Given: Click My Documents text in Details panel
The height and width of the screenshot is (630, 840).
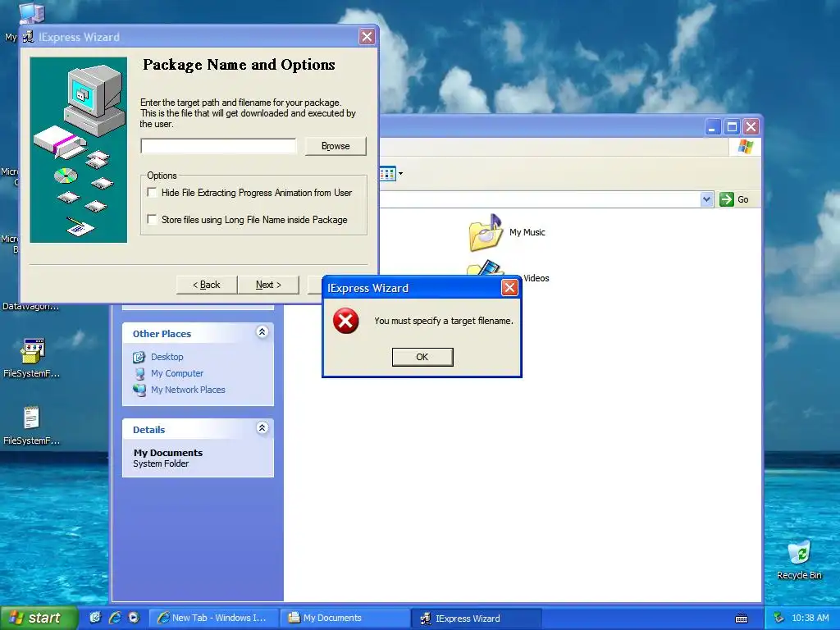Looking at the screenshot, I should [x=167, y=453].
